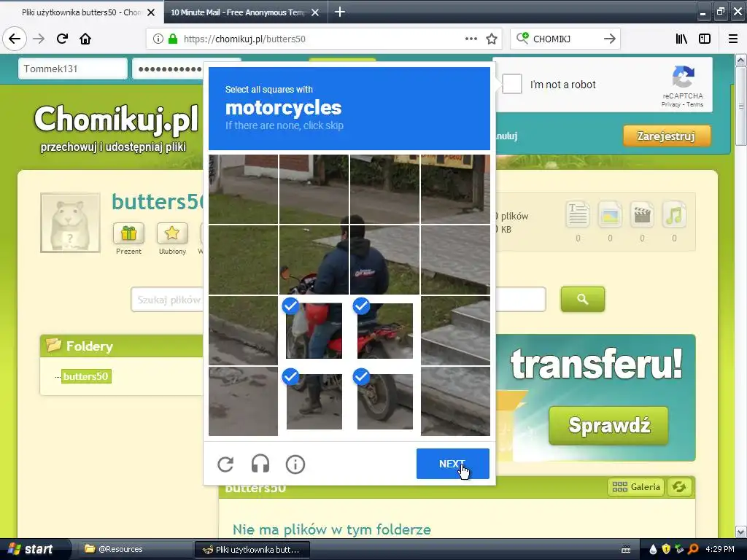
Task: Select the butters50 folder in Foldery tree
Action: (x=86, y=376)
